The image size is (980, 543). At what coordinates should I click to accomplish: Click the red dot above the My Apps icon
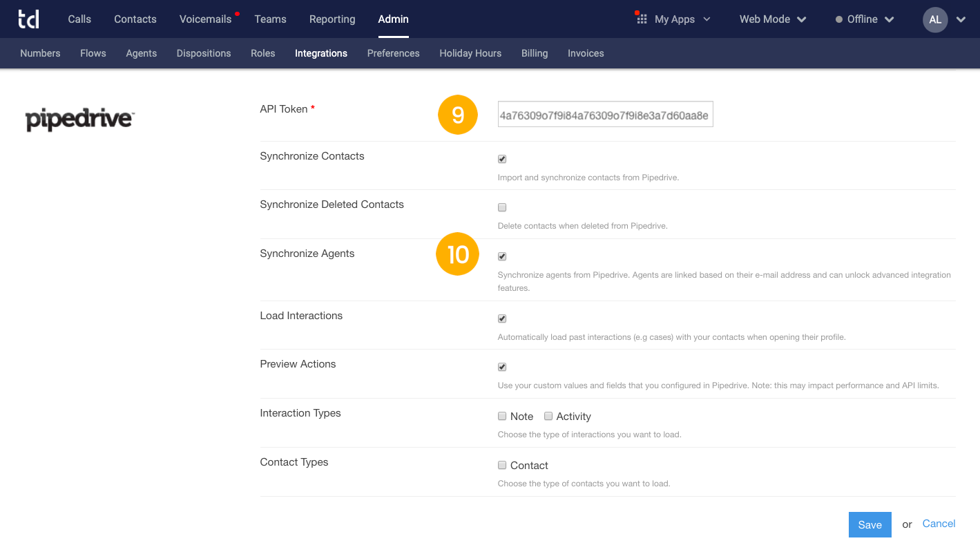(636, 12)
